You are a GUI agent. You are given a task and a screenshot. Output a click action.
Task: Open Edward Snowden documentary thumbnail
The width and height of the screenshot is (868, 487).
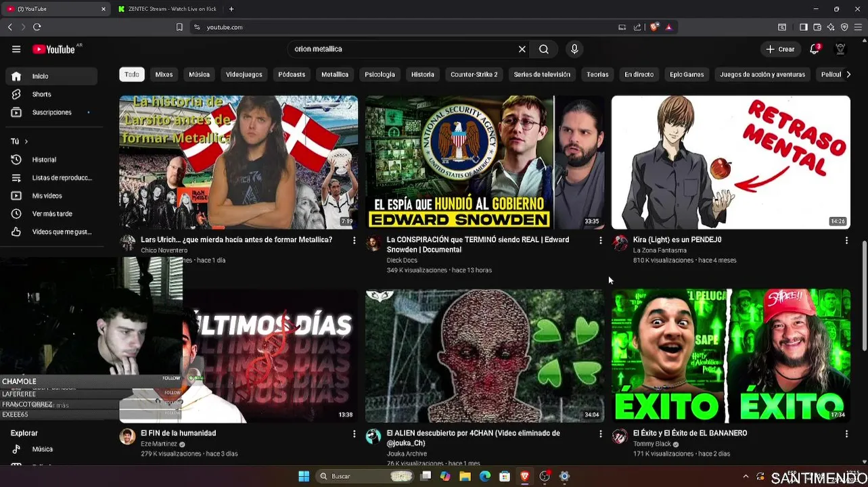point(484,162)
